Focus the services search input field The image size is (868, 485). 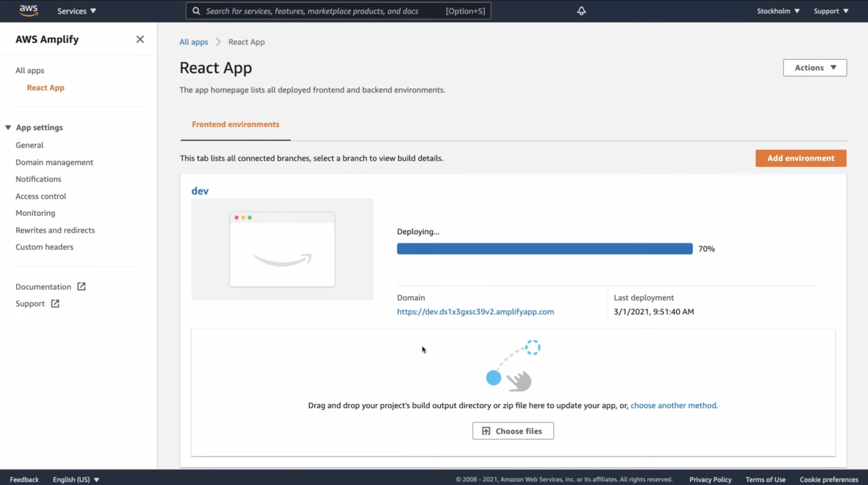(x=323, y=11)
